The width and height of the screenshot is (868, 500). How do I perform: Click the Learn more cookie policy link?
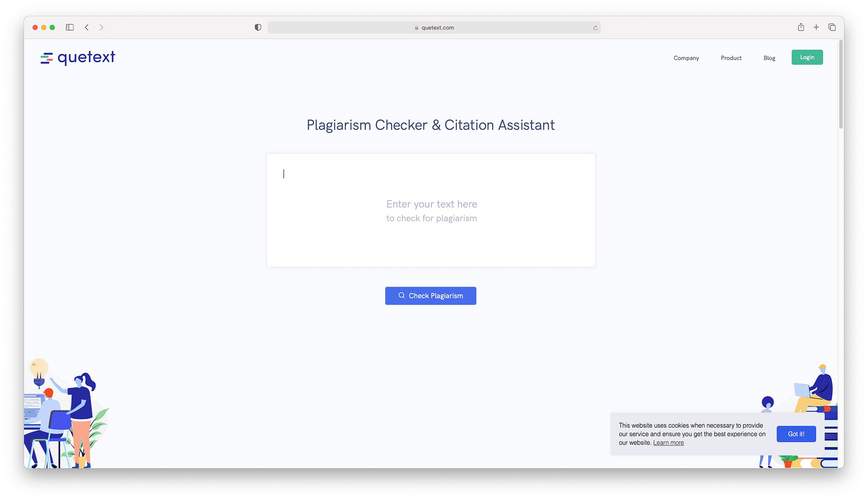click(668, 442)
